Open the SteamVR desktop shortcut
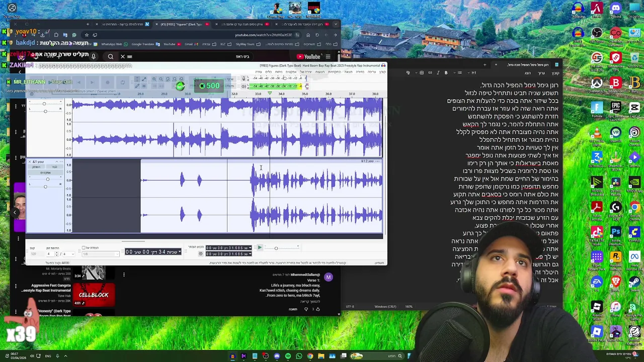The height and width of the screenshot is (362, 644). 616,133
